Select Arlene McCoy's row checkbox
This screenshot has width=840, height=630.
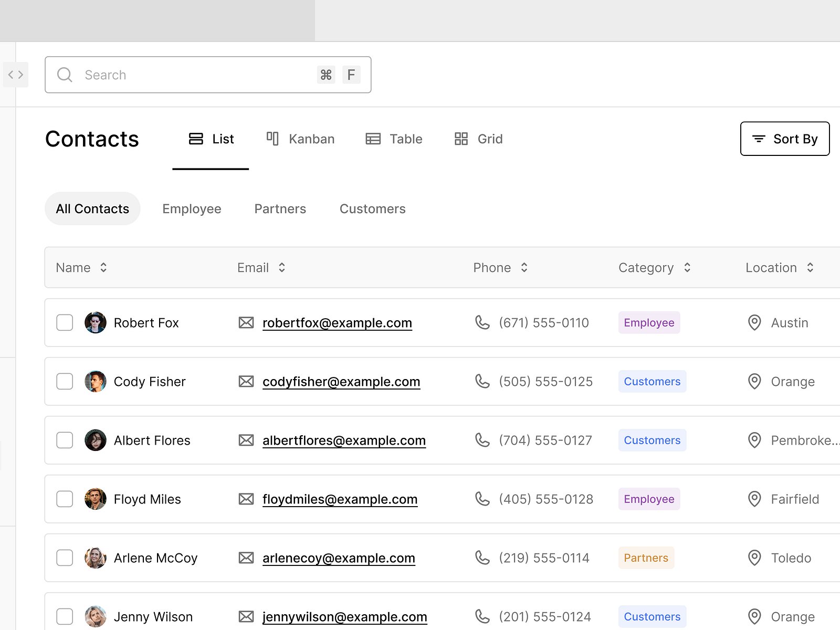tap(65, 558)
